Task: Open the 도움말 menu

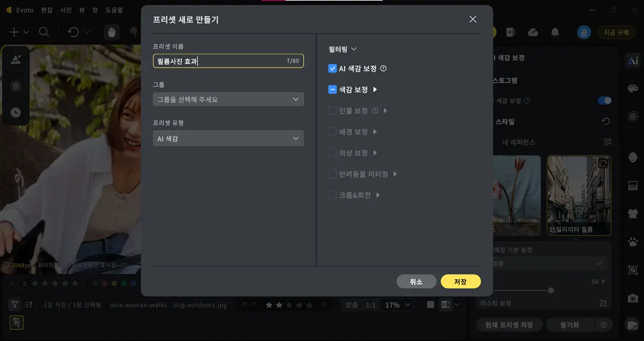Action: click(x=114, y=10)
